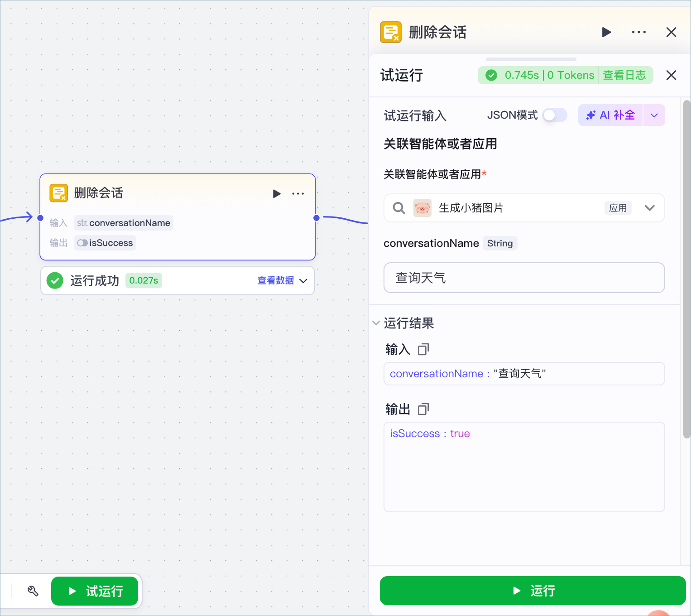Click the 应用 tag in selector
Viewport: 691px width, 616px height.
(618, 208)
